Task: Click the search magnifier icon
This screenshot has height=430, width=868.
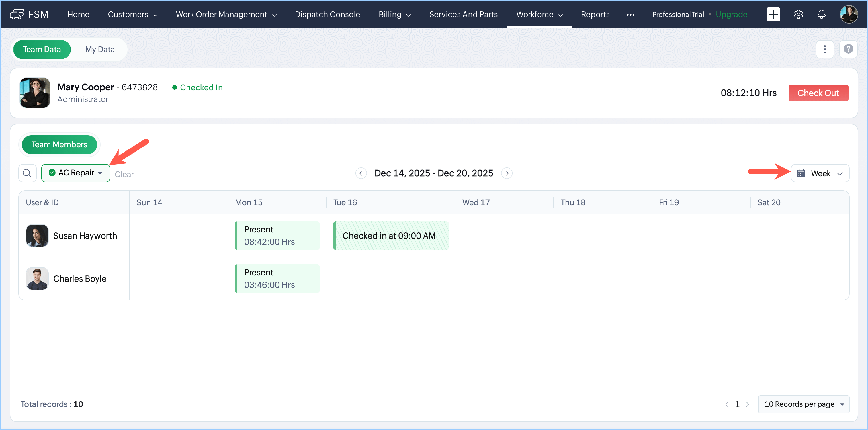Action: pyautogui.click(x=27, y=173)
